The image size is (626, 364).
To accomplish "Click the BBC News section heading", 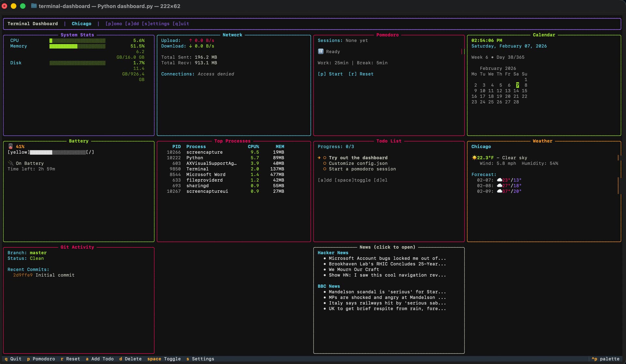I will click(329, 286).
